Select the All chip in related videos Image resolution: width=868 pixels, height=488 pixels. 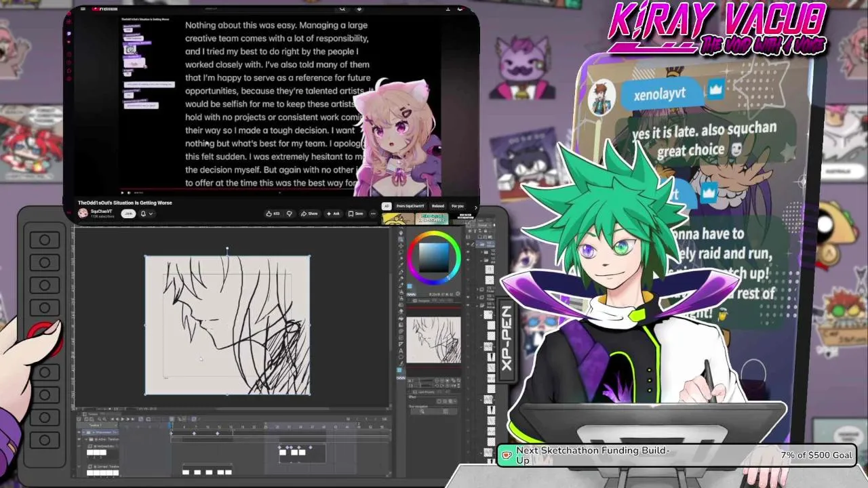(x=386, y=206)
